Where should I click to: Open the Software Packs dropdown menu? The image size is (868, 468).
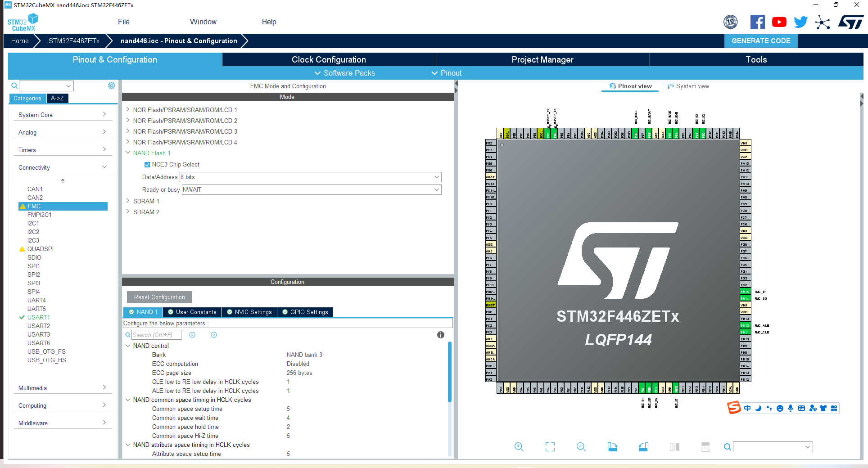tap(344, 73)
